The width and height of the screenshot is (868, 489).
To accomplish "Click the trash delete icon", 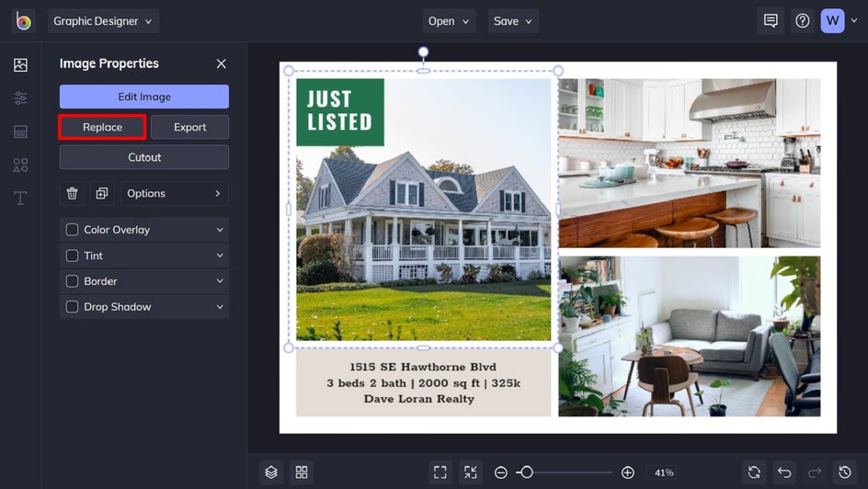I will tap(73, 194).
